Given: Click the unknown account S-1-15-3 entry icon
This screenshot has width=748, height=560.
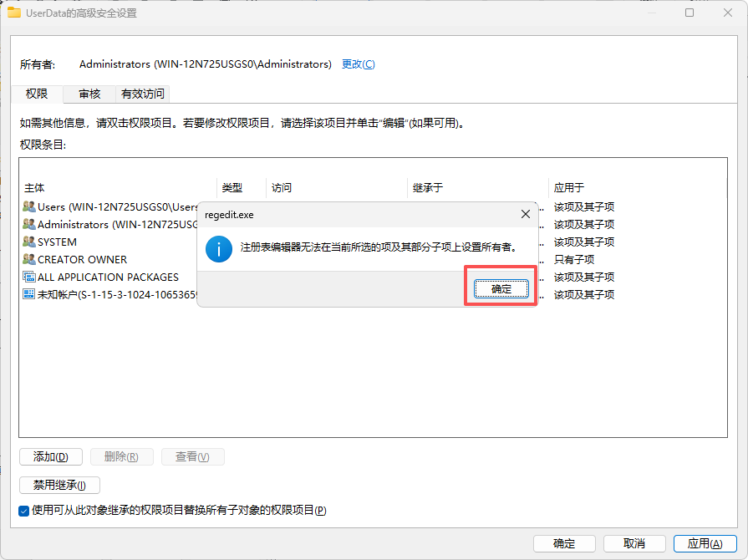Looking at the screenshot, I should coord(27,294).
